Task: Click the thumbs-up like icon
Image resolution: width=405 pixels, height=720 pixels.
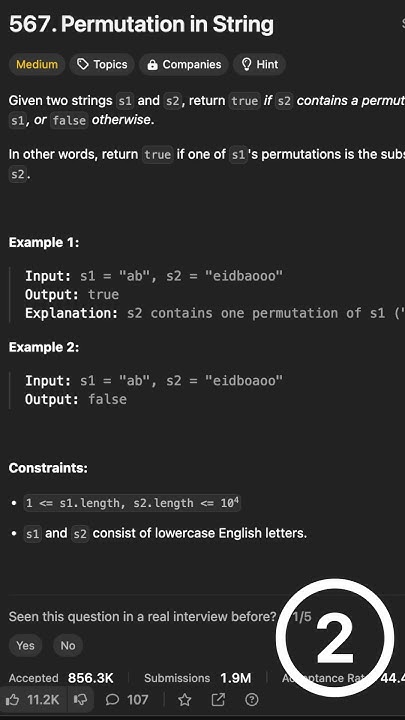Action: click(12, 700)
